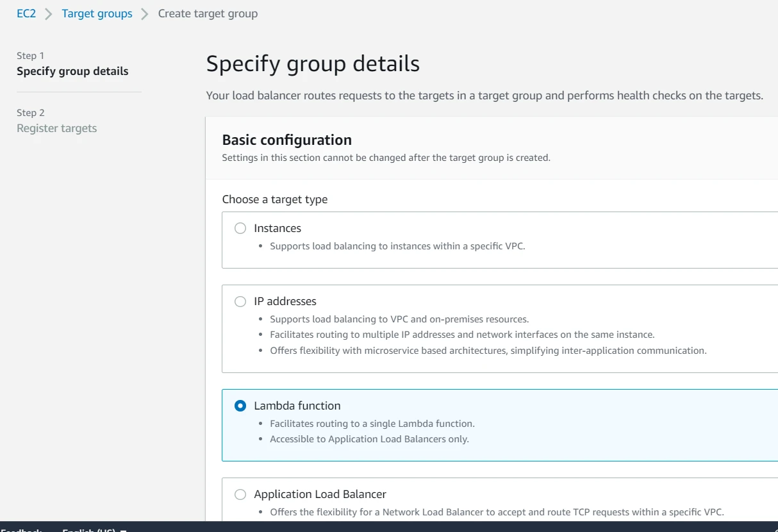Open the Feedback link in footer
Screen dimensions: 778x532
coord(21,529)
